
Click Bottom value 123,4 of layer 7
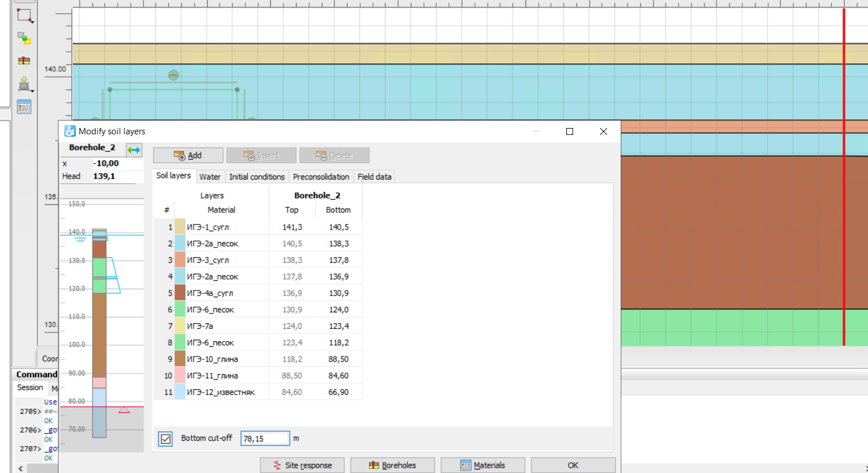338,326
